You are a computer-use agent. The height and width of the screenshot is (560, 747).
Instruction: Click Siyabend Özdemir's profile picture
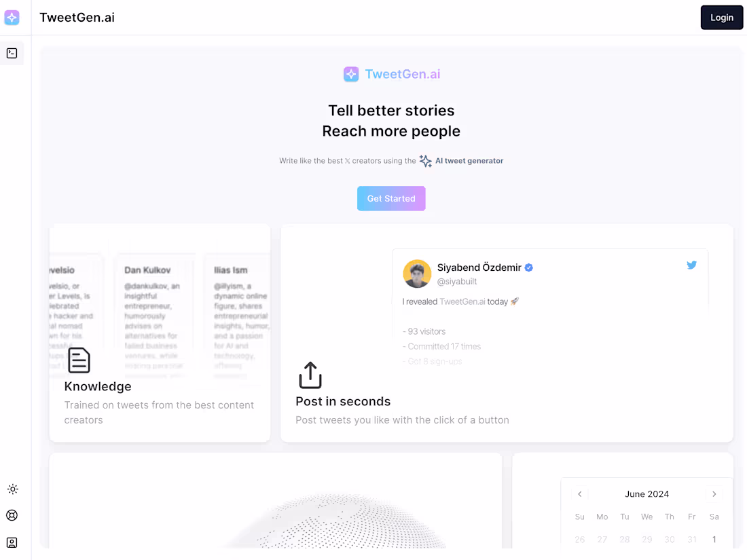[417, 274]
